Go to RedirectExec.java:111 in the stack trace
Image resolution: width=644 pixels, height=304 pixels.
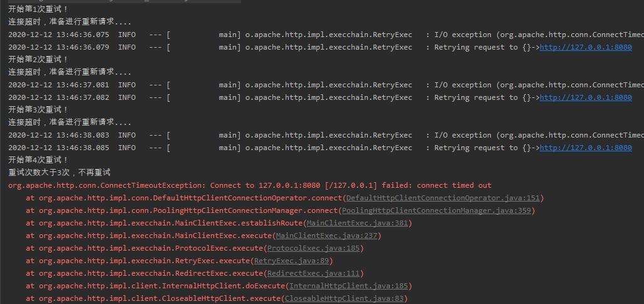click(313, 273)
